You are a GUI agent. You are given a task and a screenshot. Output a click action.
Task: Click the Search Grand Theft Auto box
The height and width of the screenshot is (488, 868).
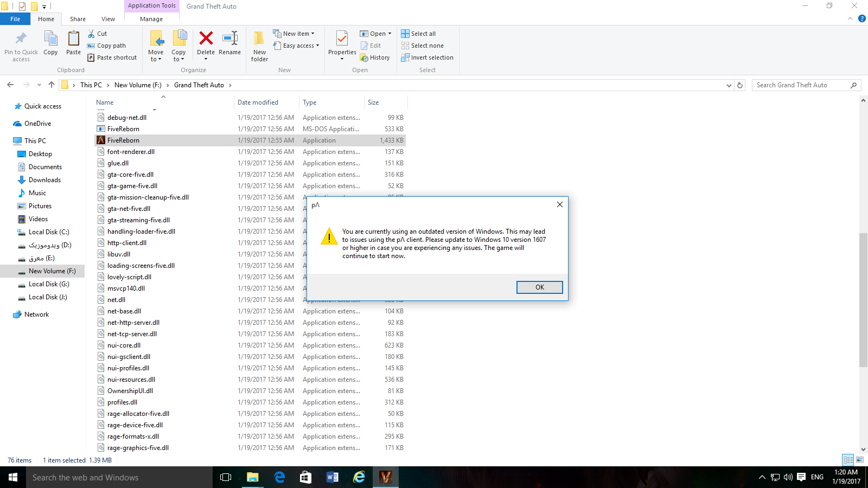[x=806, y=85]
